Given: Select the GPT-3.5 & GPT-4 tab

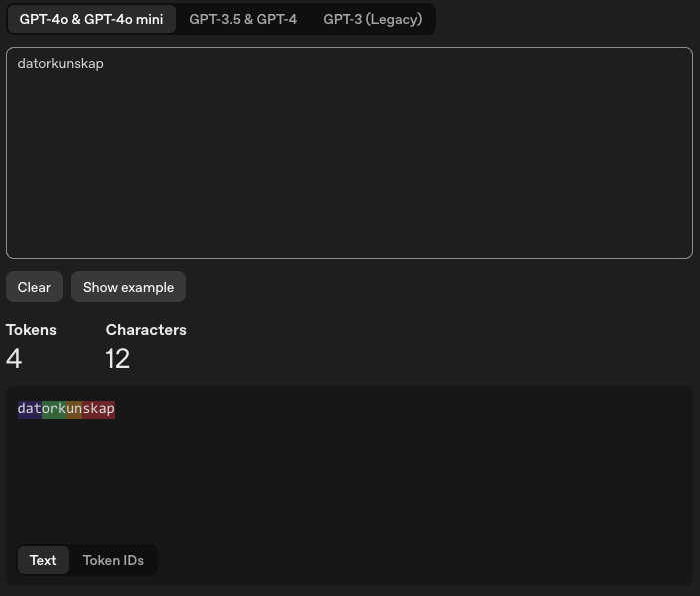Looking at the screenshot, I should pyautogui.click(x=243, y=19).
